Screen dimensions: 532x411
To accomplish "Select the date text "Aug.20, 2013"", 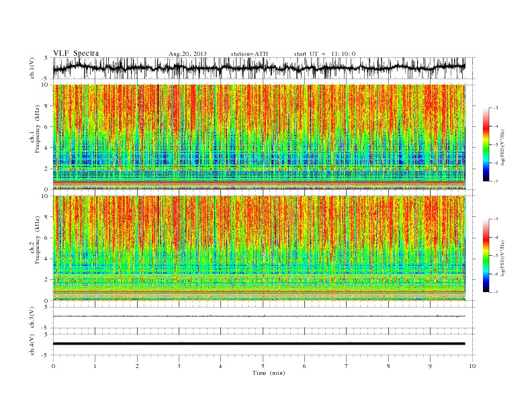I will coord(187,54).
